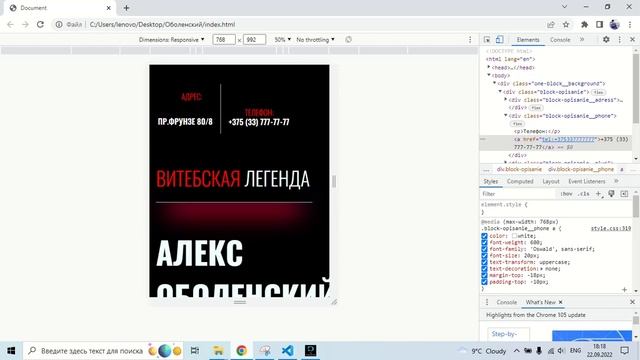Image resolution: width=640 pixels, height=360 pixels.
Task: Open device toolbar more options menu
Action: tap(470, 40)
